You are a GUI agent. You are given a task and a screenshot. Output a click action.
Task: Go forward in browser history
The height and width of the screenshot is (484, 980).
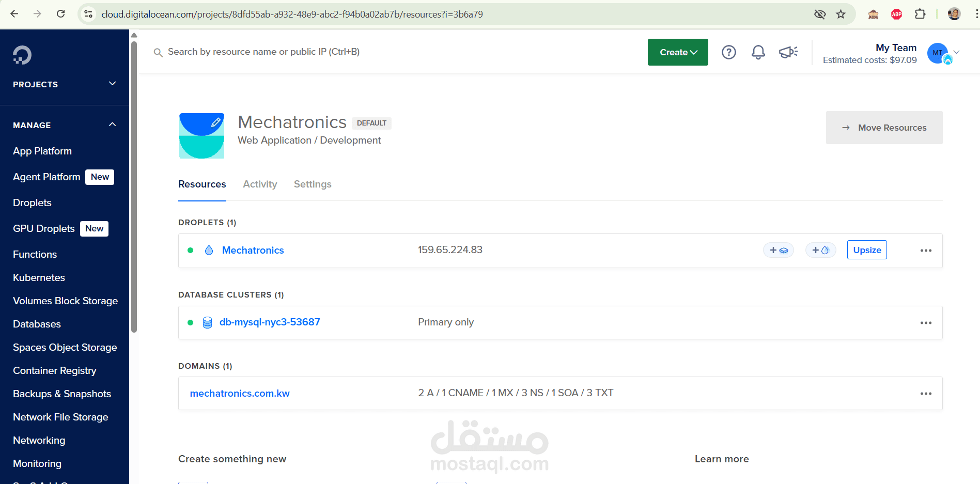(37, 14)
